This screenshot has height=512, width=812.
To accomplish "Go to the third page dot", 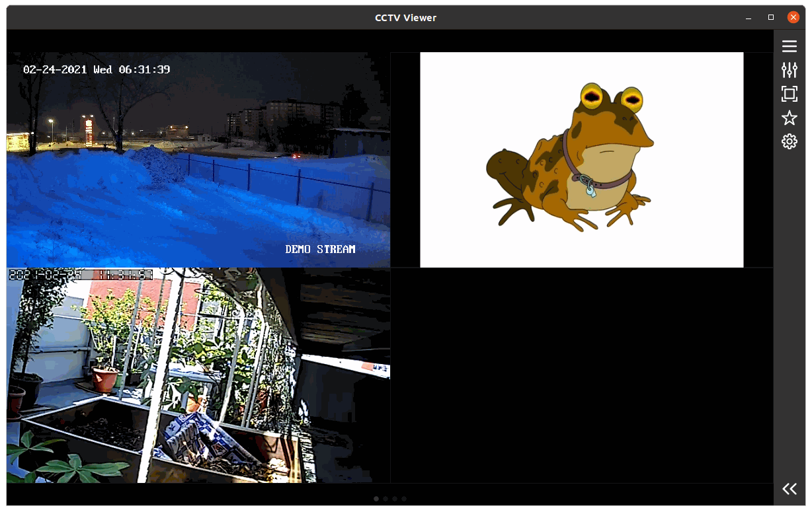I will click(x=395, y=499).
